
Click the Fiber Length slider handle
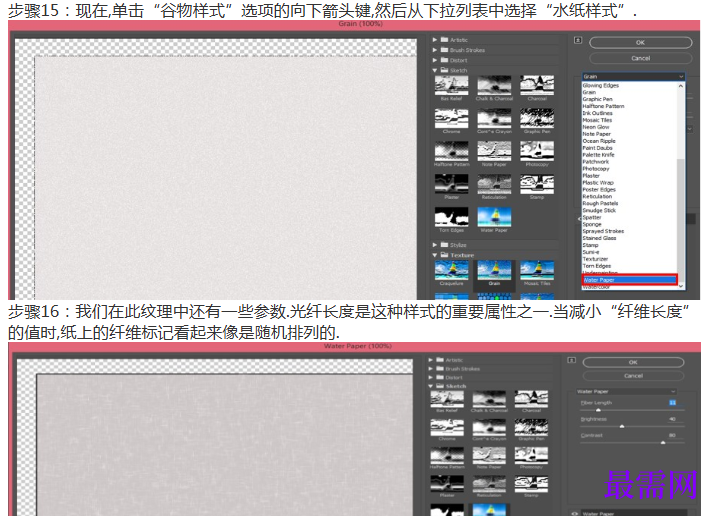pos(598,410)
